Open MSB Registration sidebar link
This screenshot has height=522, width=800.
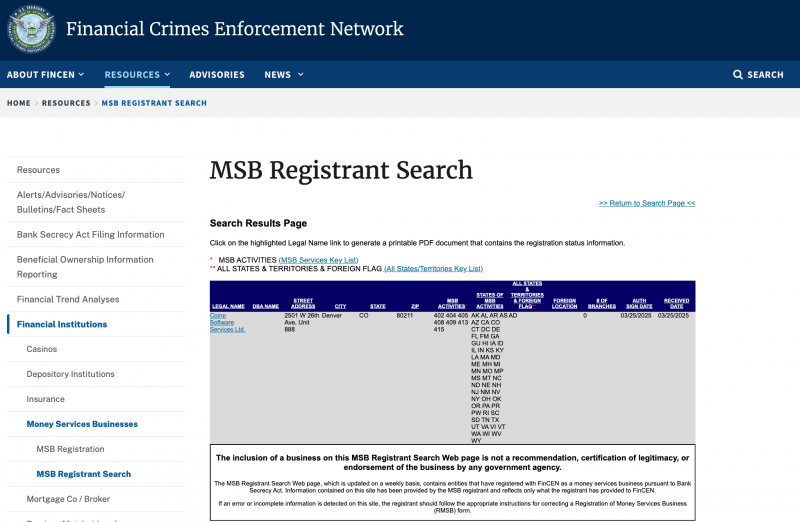(x=70, y=449)
